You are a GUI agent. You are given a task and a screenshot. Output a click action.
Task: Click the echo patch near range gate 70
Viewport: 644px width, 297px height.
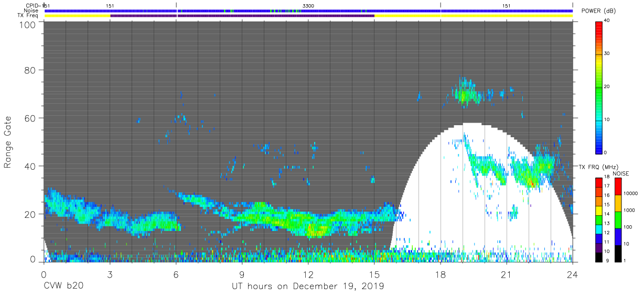pyautogui.click(x=466, y=94)
